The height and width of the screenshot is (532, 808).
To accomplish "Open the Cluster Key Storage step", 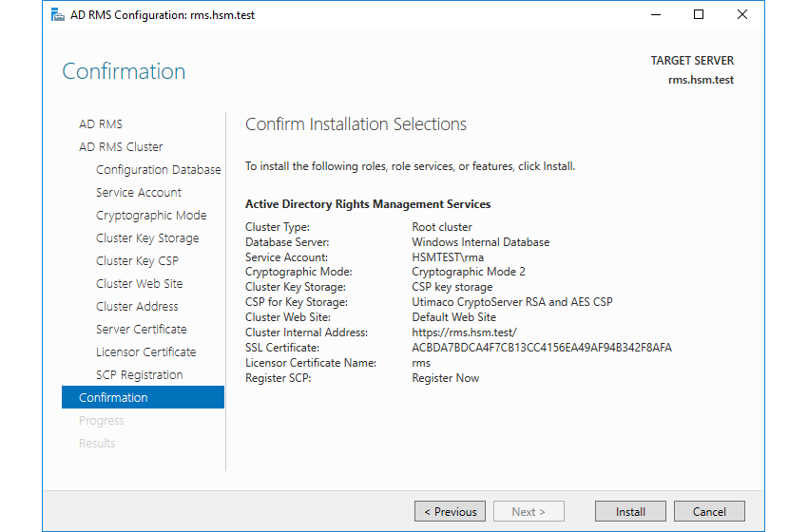I will click(x=147, y=237).
